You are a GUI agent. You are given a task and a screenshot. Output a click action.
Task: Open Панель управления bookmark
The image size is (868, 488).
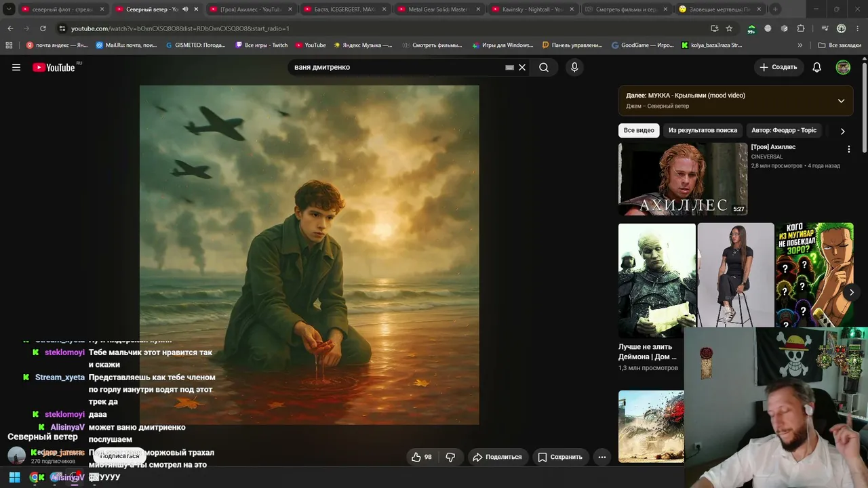(572, 45)
